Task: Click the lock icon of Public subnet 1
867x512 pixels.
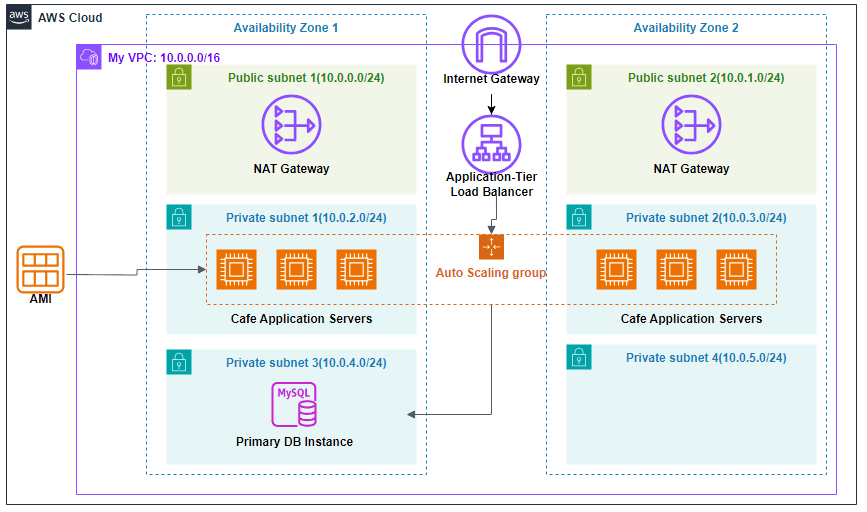Action: tap(179, 77)
